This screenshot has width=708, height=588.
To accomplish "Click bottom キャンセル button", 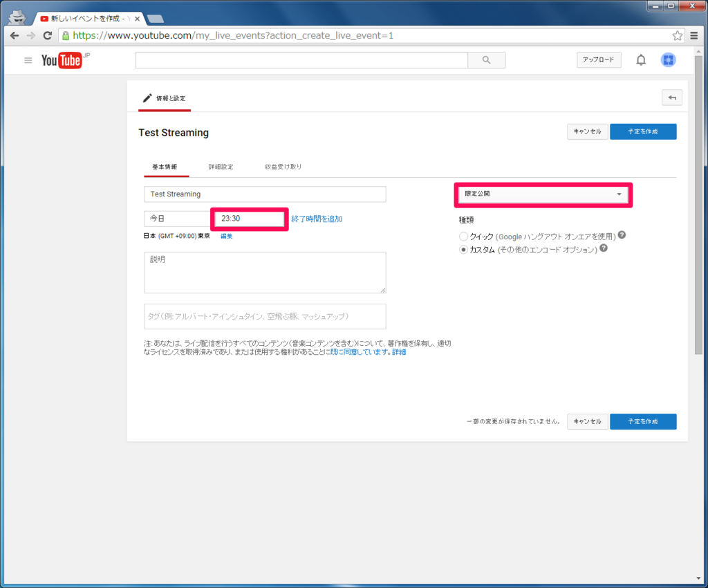I will click(x=587, y=421).
